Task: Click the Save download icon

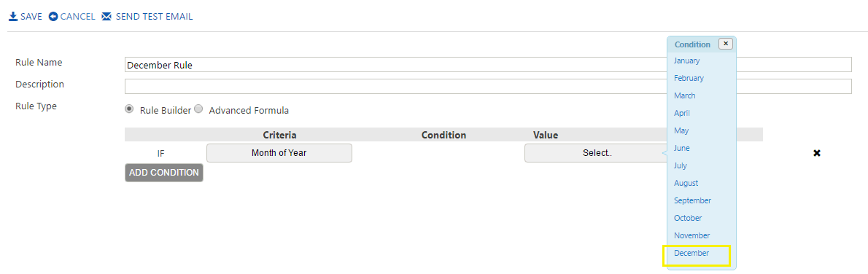Action: (x=13, y=17)
